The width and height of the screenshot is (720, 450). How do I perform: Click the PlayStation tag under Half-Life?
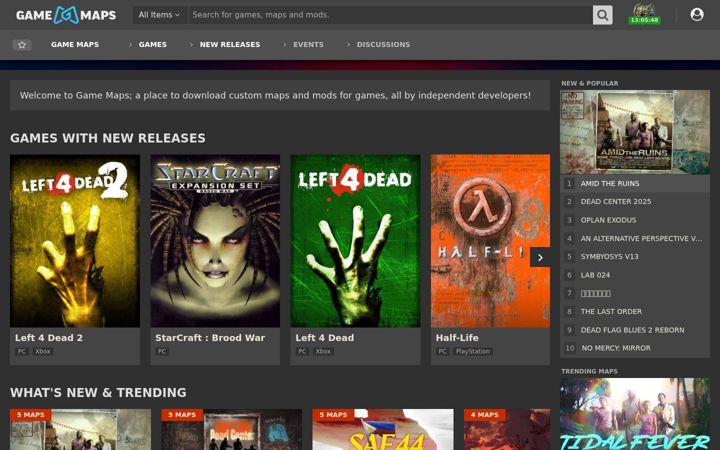coord(472,351)
